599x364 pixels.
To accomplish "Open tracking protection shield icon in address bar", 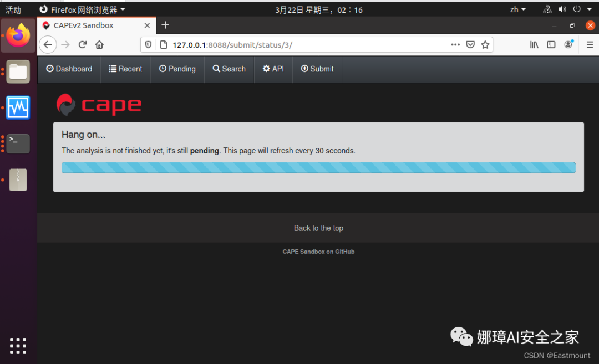I will 148,45.
